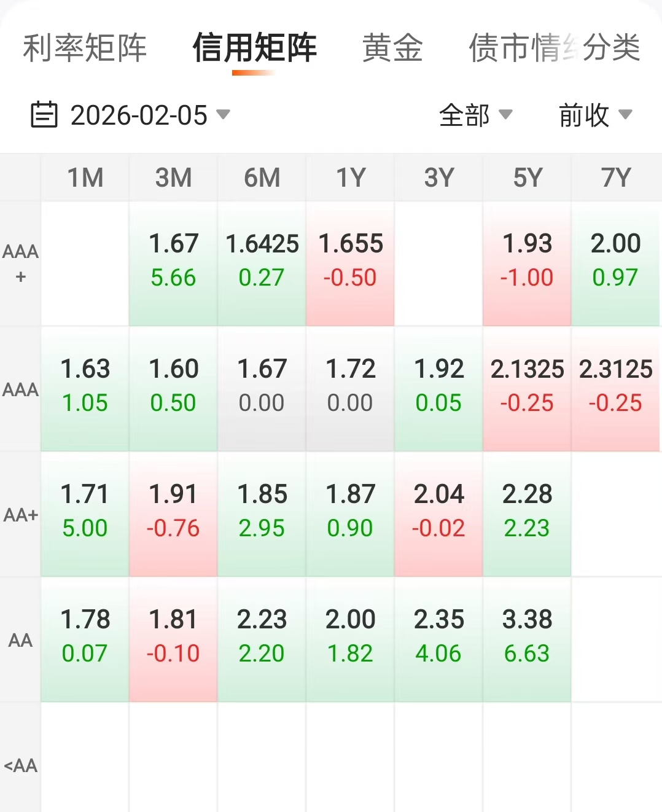The image size is (662, 812).
Task: Click the AAA 6M gray cell 1.67
Action: click(x=262, y=388)
